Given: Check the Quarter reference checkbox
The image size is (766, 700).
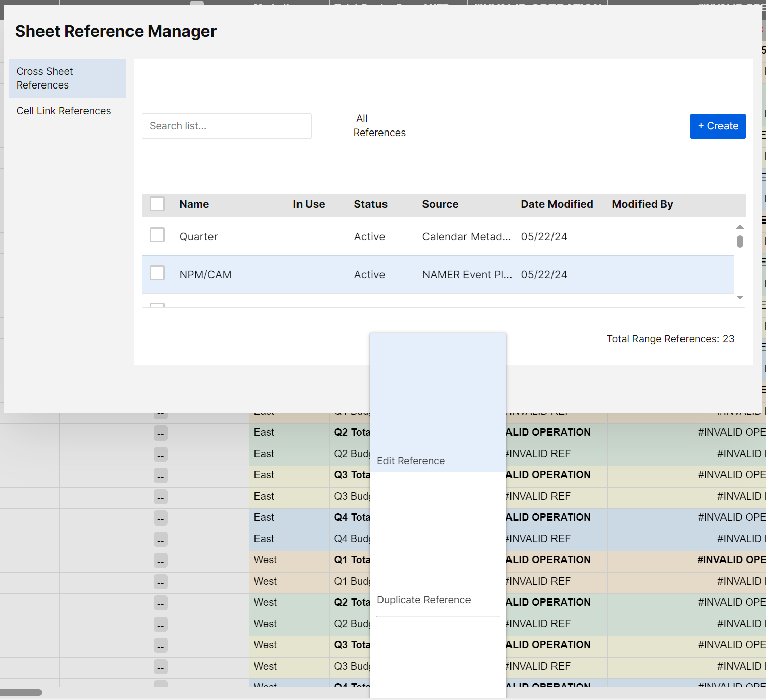Looking at the screenshot, I should coord(157,235).
